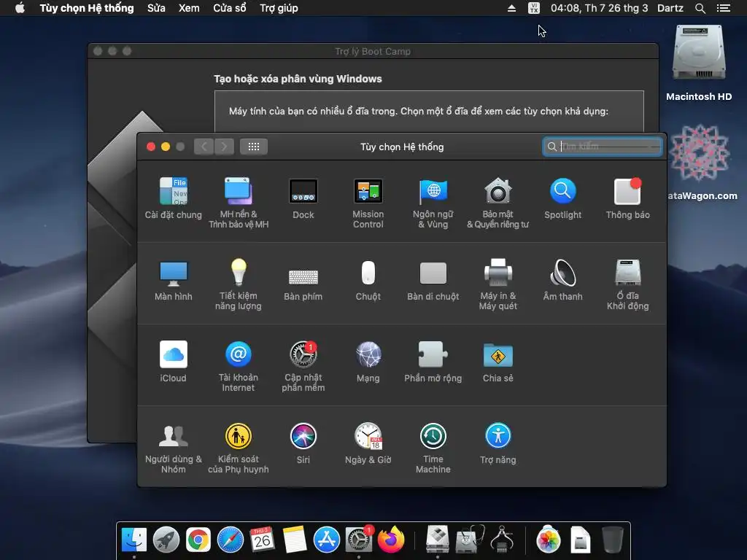The width and height of the screenshot is (747, 560).
Task: Open Cài đặt chung preferences
Action: coord(174,198)
